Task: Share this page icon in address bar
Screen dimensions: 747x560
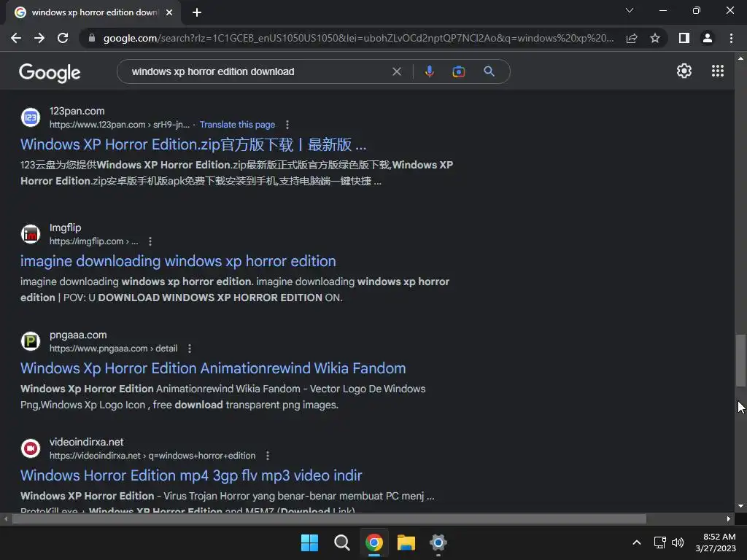Action: point(632,38)
